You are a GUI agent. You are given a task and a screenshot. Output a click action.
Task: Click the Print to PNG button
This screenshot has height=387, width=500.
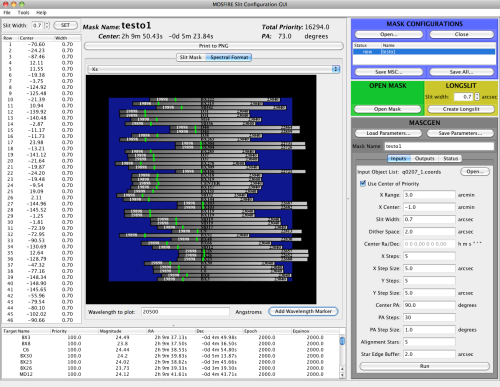214,46
